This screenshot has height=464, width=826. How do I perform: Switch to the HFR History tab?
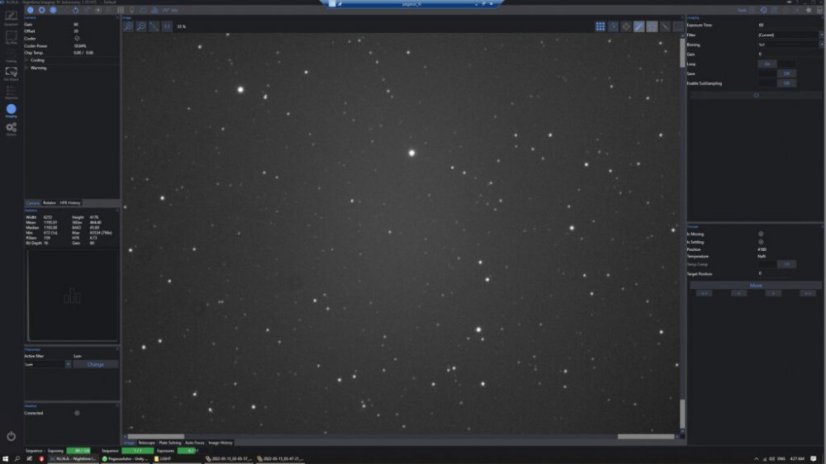tap(70, 202)
